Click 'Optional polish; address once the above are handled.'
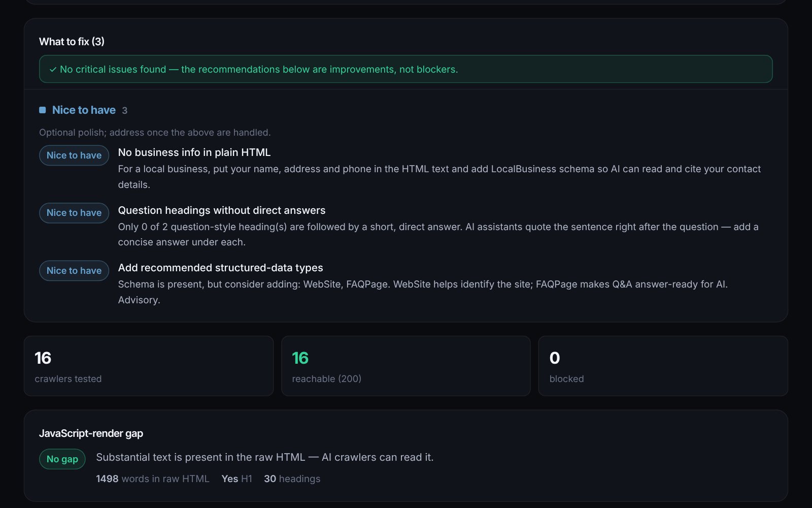Screen dimensions: 812x508 (155, 133)
